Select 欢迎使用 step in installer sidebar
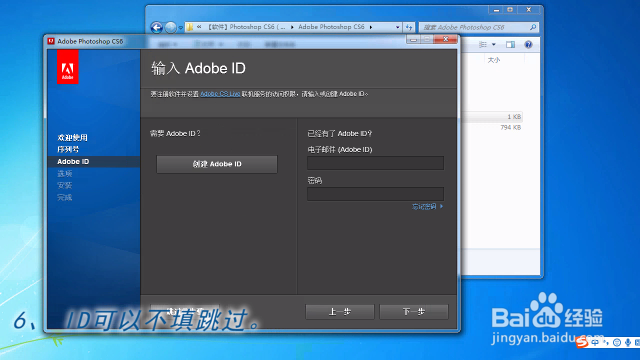 72,138
